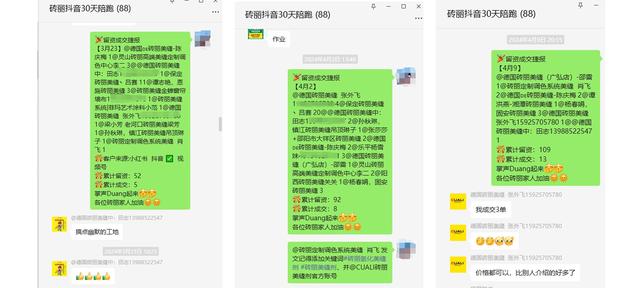
Task: Open the three-dot chat menu in the left window
Action: coord(215,12)
